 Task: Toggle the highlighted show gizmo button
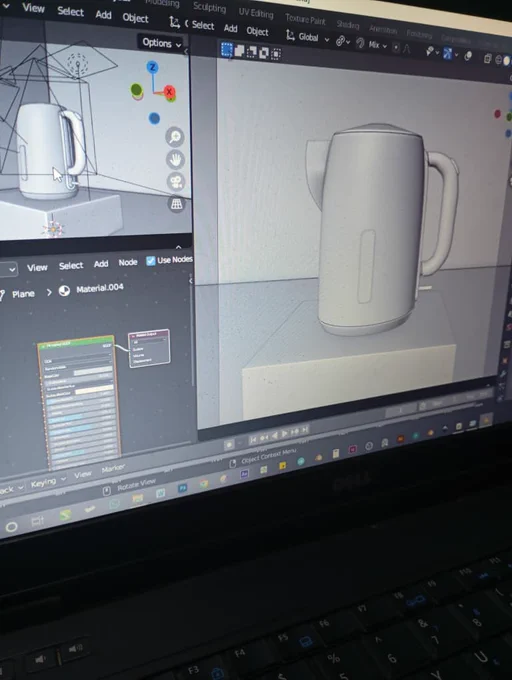pyautogui.click(x=447, y=54)
